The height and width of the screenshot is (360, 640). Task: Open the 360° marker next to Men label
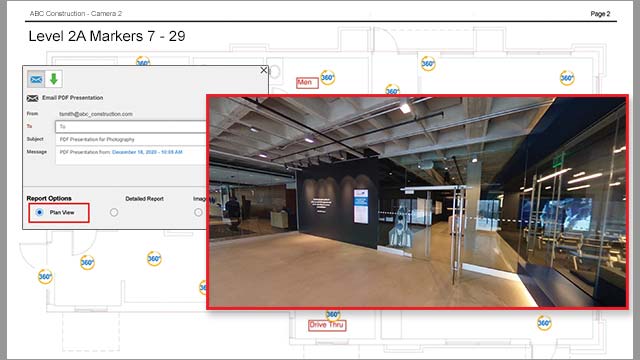(x=328, y=77)
